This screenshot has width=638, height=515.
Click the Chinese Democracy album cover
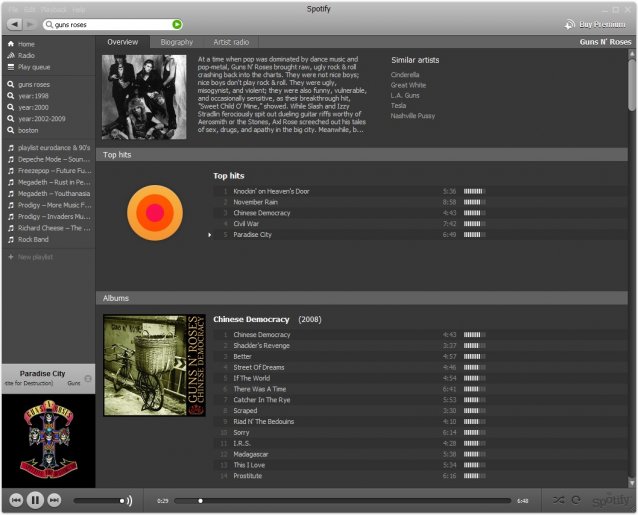[x=154, y=365]
